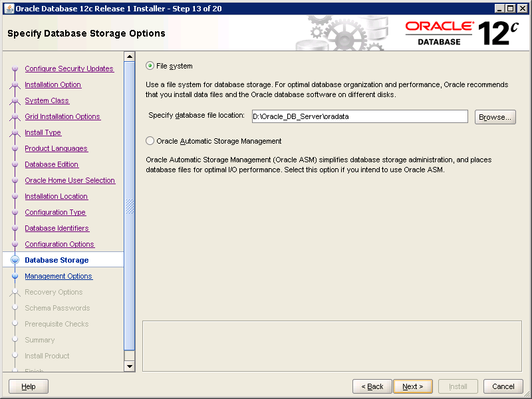
Task: Jump to Configure Security Updates step
Action: tap(69, 68)
